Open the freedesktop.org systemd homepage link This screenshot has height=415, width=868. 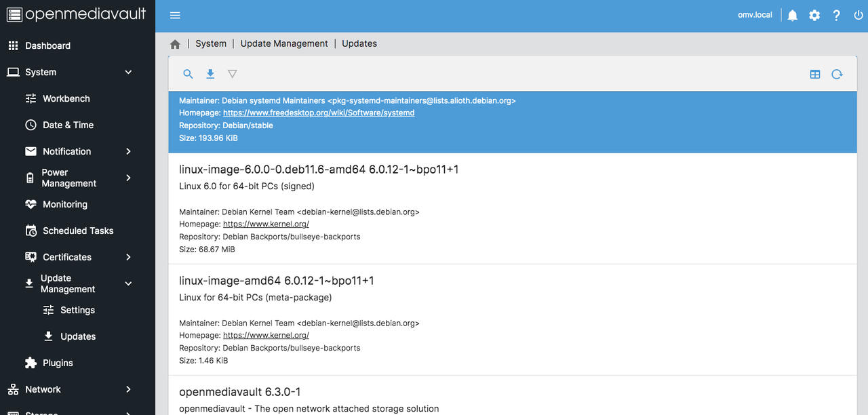[x=319, y=113]
